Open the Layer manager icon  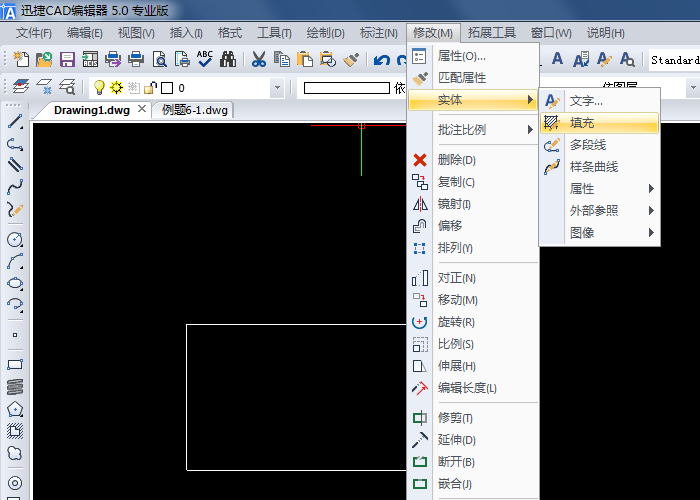pyautogui.click(x=21, y=87)
